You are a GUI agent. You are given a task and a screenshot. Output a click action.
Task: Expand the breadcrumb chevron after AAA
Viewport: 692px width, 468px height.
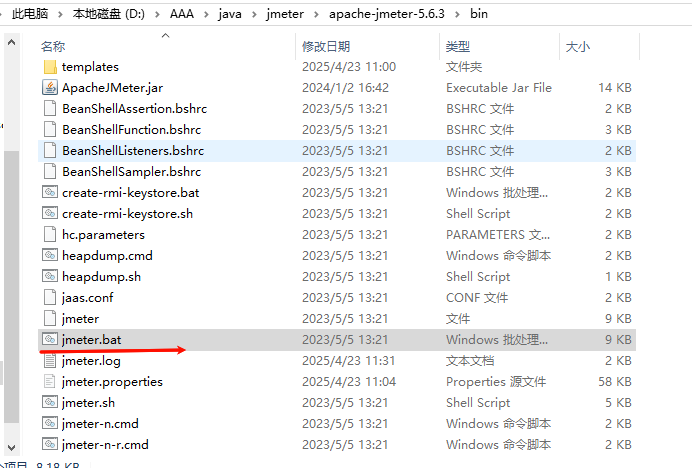click(x=206, y=14)
